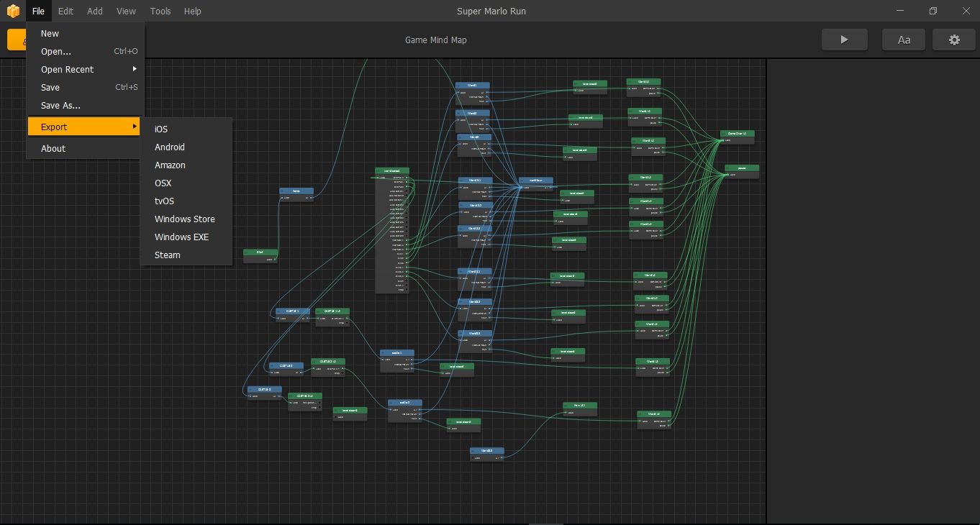Screen dimensions: 980x525
Task: Select the World2 node
Action: 473,121
